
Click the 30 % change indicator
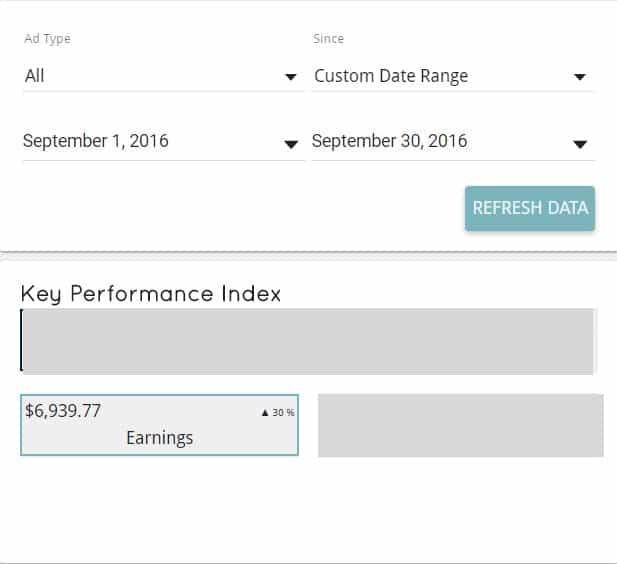tap(283, 412)
